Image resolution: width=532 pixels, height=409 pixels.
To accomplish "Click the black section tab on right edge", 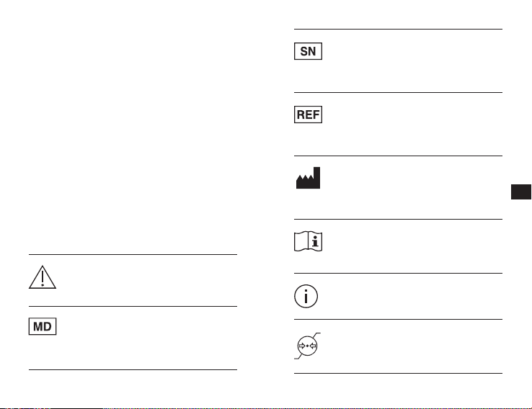I will 521,192.
